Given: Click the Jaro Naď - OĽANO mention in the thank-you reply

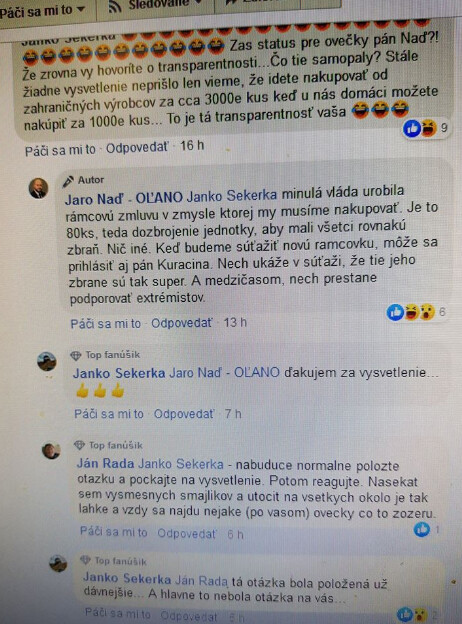Looking at the screenshot, I should 224,372.
